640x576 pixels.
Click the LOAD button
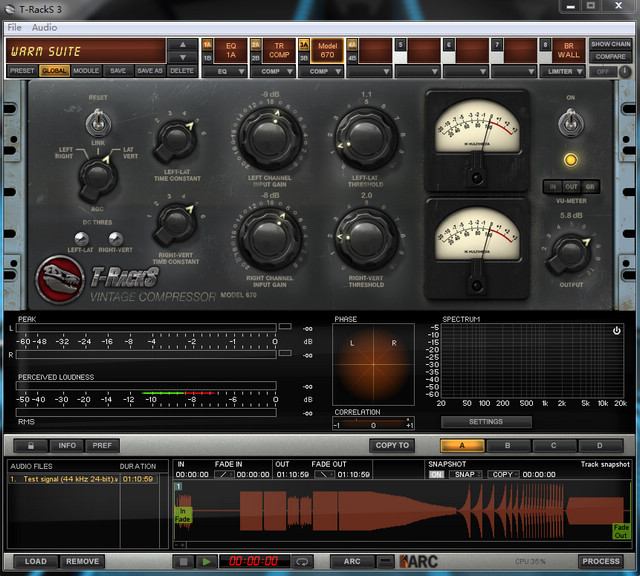tap(36, 561)
